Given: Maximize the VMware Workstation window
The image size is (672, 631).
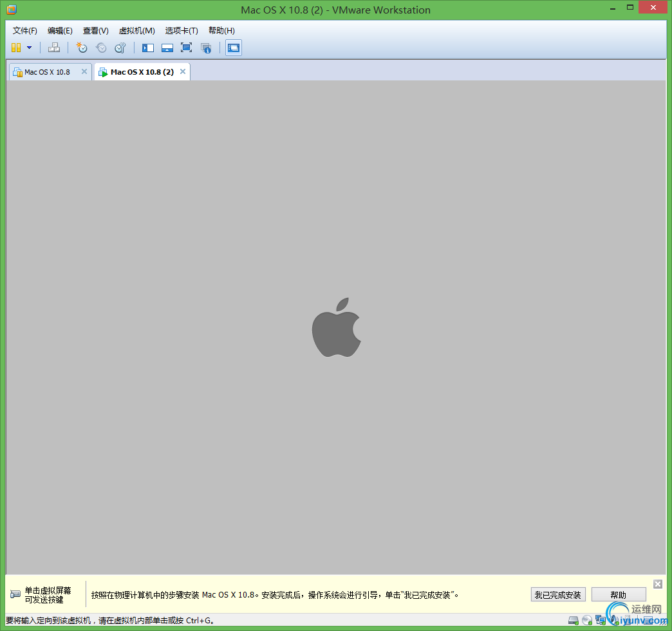Looking at the screenshot, I should tap(630, 7).
